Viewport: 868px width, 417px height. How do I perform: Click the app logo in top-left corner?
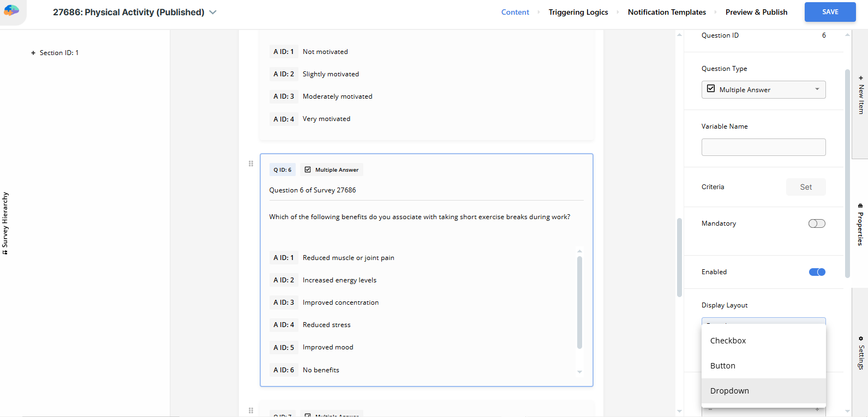(11, 11)
